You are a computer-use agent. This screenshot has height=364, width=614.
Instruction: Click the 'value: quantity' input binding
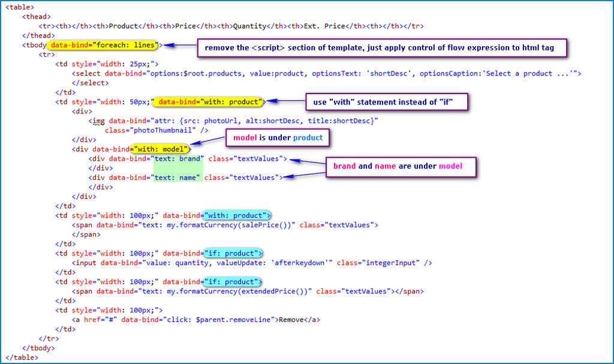[177, 263]
